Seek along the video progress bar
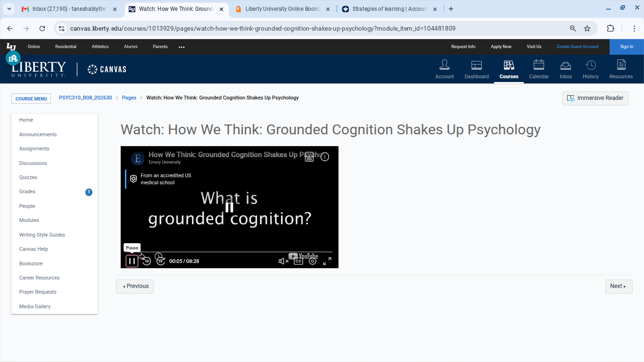 [229, 252]
